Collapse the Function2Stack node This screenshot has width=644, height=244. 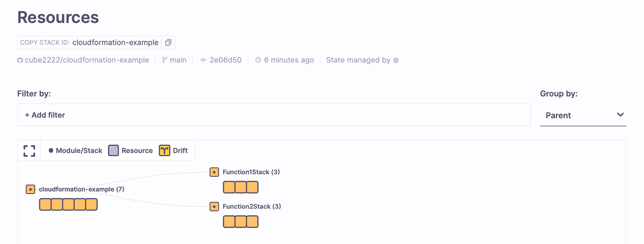214,207
